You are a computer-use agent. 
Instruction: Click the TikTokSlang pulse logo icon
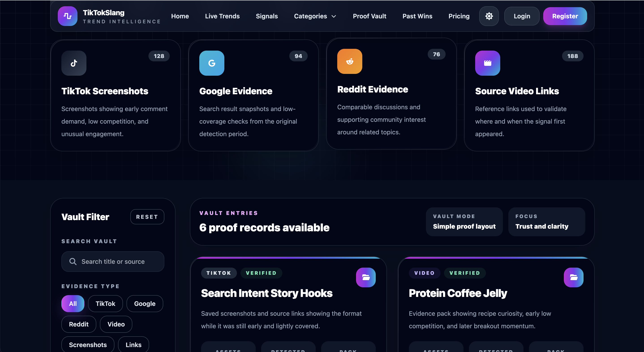(x=67, y=16)
